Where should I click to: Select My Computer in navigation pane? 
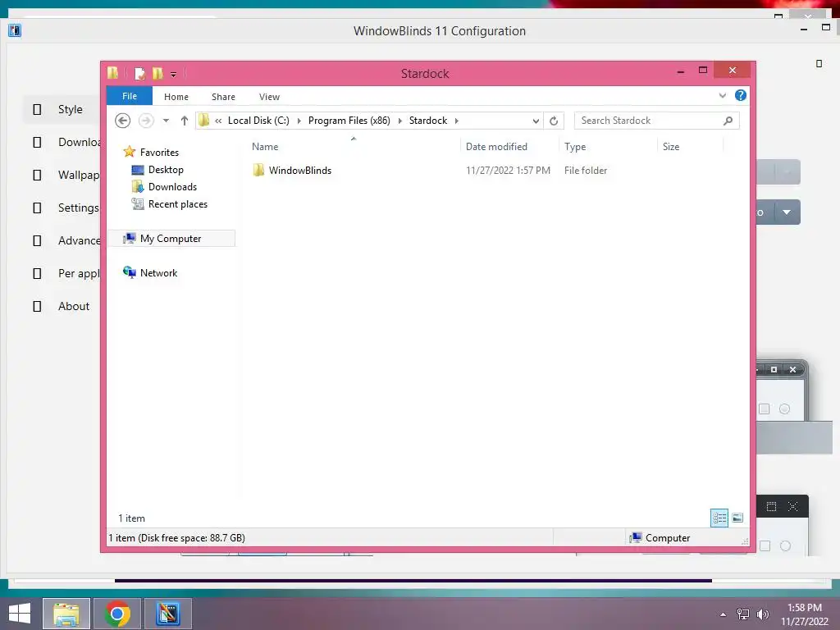tap(171, 239)
